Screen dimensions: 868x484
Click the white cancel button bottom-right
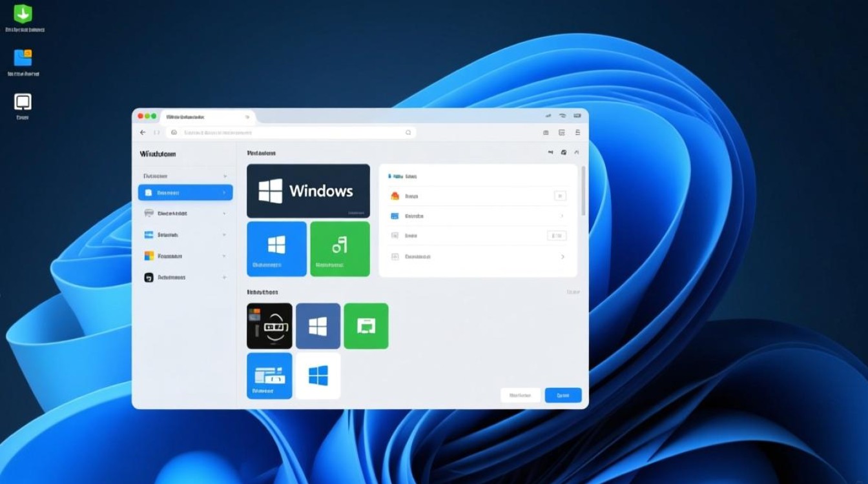(x=520, y=395)
